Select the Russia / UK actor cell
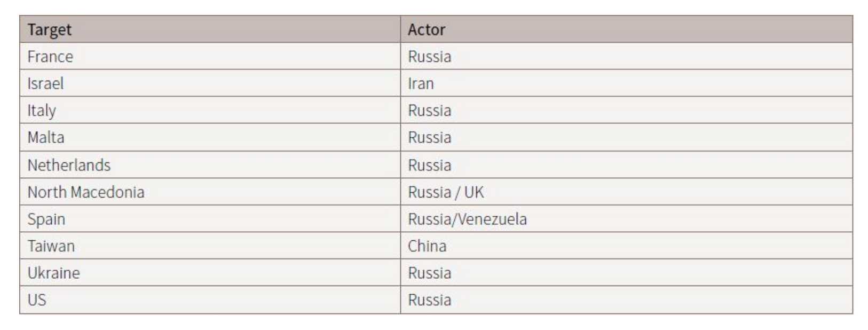The height and width of the screenshot is (330, 868). pos(446,192)
